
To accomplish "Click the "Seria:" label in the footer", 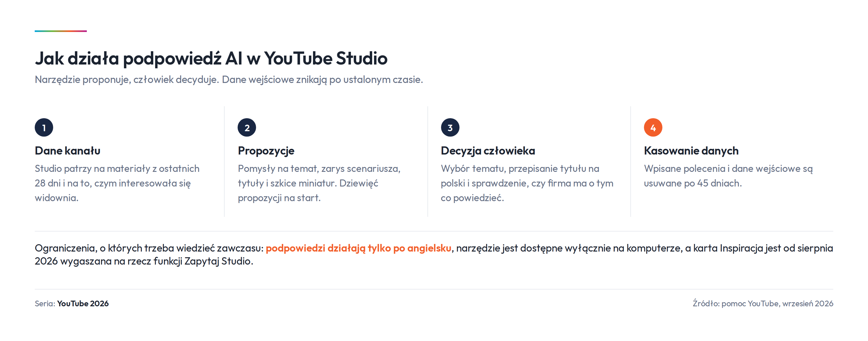I will pos(45,304).
